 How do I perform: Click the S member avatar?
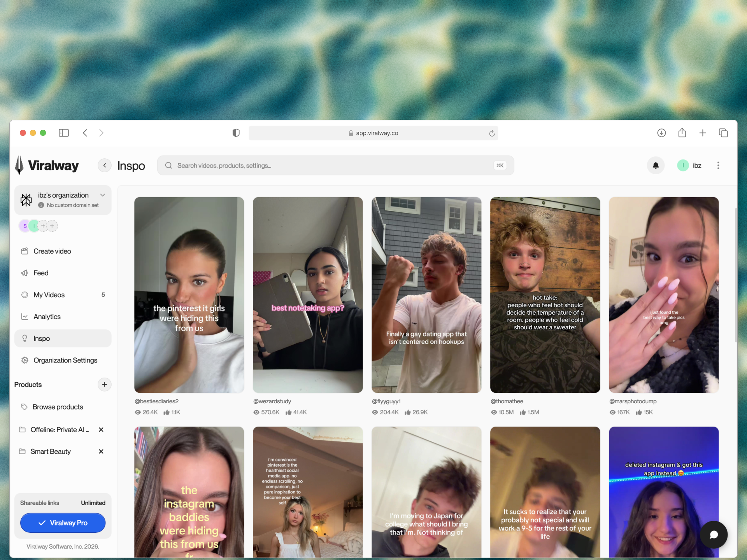point(25,226)
